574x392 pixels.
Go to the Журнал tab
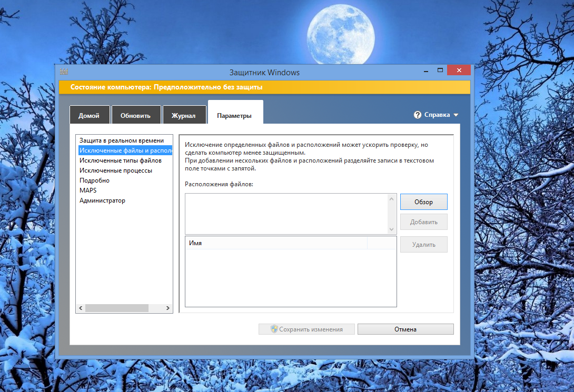click(184, 115)
